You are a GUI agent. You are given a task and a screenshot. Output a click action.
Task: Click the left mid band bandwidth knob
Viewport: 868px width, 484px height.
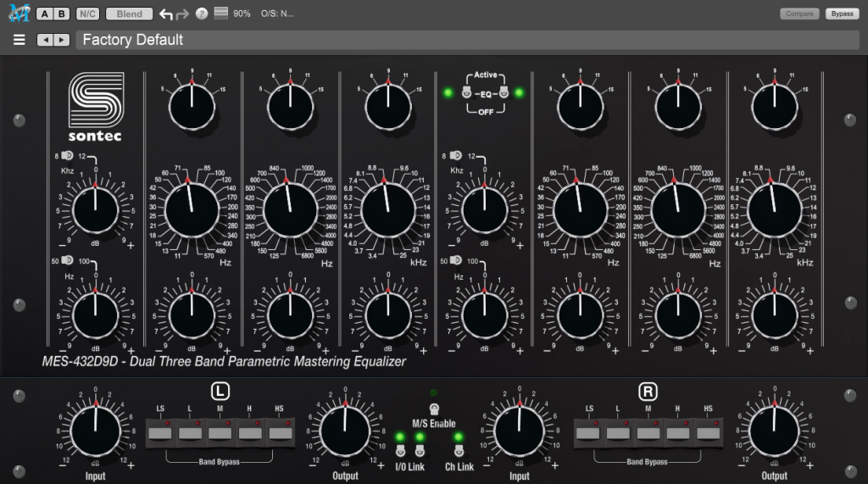point(290,108)
